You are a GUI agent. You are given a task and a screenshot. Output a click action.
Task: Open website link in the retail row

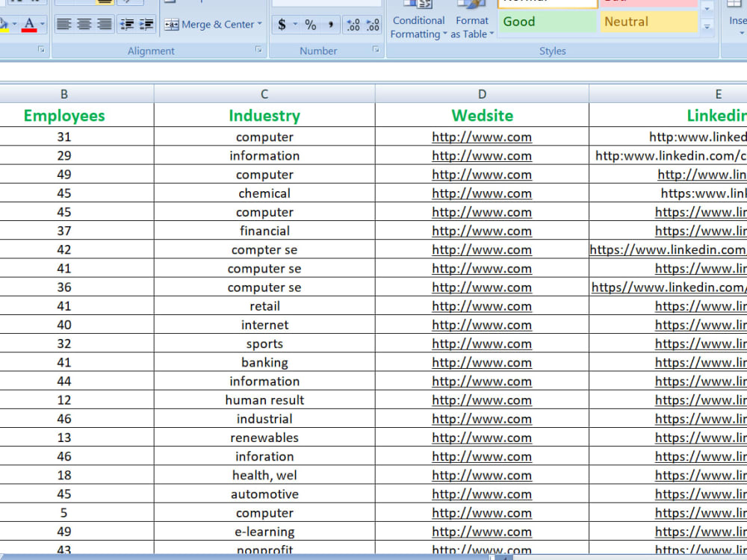coord(482,306)
